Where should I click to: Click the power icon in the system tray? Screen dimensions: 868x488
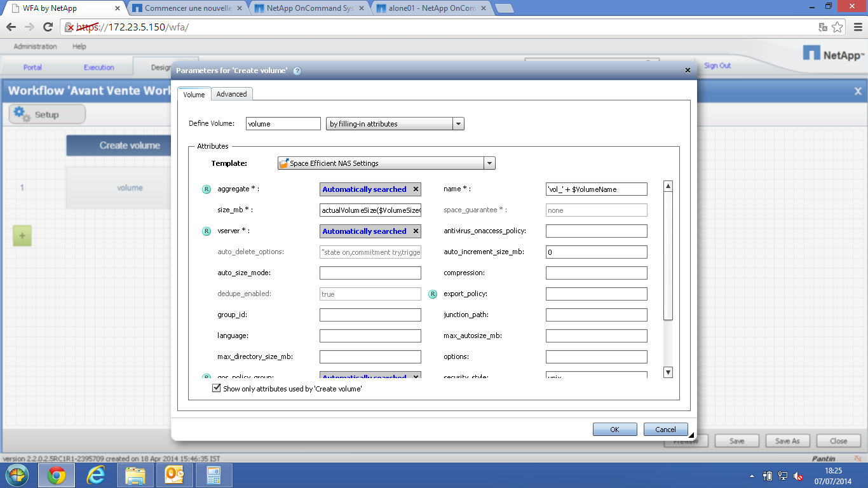(x=768, y=475)
